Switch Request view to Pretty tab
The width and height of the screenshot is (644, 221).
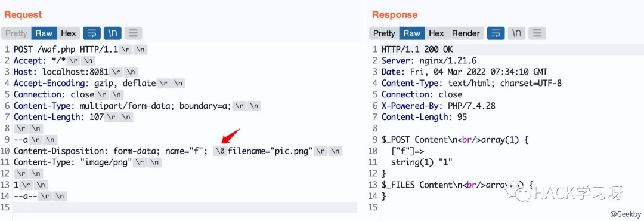click(17, 33)
